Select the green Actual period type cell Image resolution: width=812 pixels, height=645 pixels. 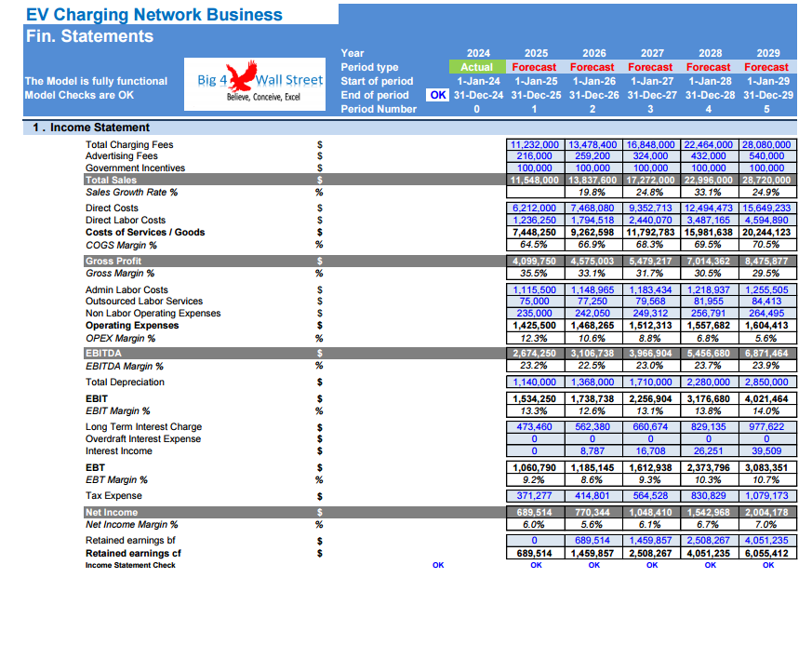coord(477,67)
